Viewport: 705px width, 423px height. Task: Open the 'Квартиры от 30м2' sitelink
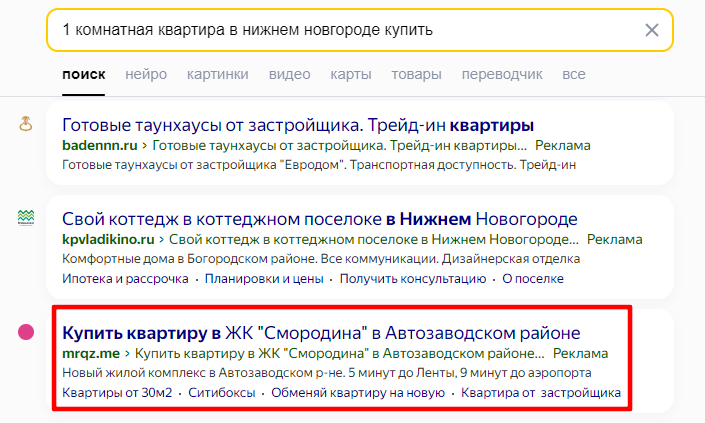coord(117,393)
